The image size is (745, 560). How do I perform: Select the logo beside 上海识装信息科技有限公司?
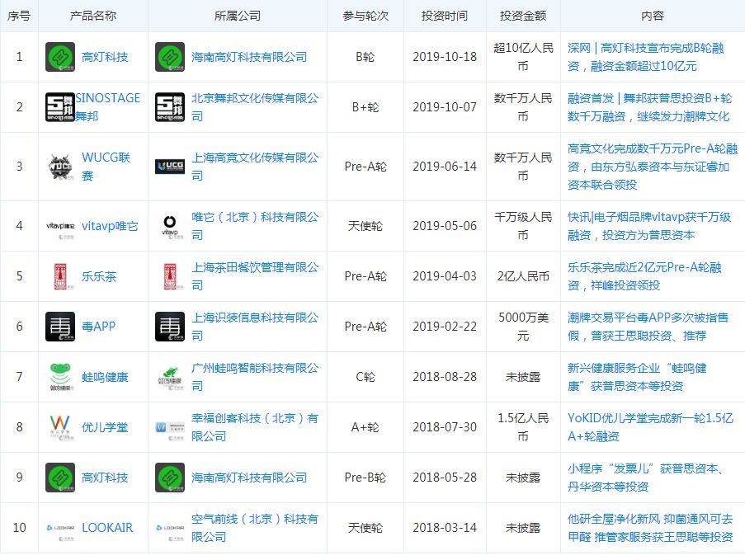[x=170, y=327]
